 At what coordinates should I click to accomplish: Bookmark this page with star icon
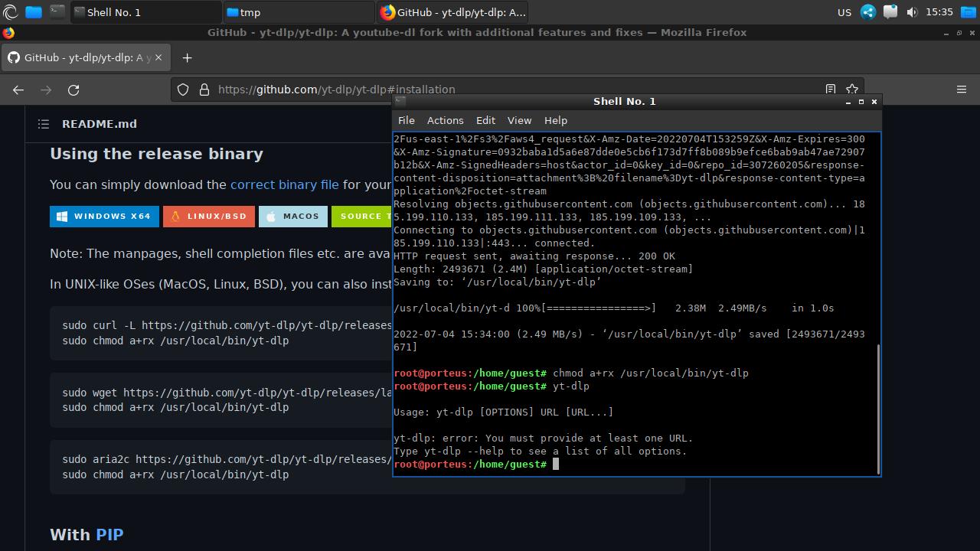coord(852,90)
